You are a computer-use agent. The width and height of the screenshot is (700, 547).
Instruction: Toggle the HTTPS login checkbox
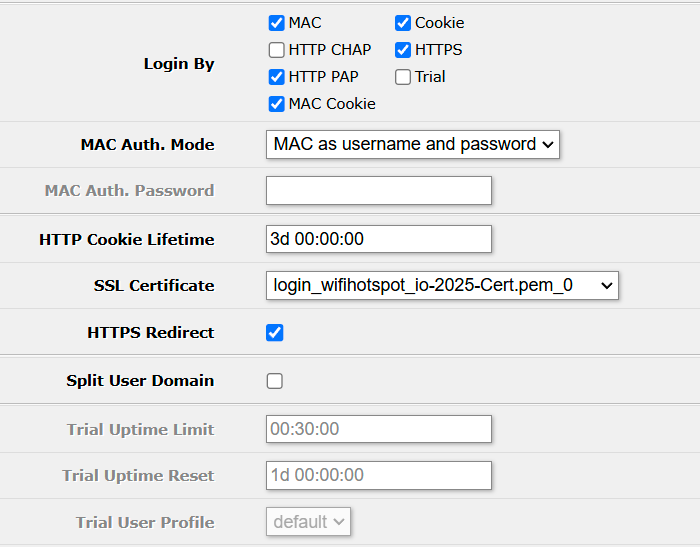(x=403, y=50)
